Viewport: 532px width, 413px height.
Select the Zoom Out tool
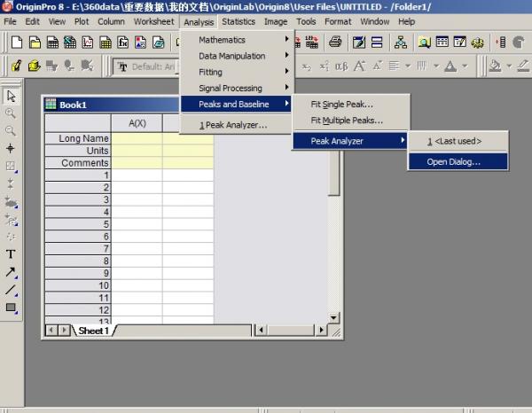pyautogui.click(x=11, y=130)
